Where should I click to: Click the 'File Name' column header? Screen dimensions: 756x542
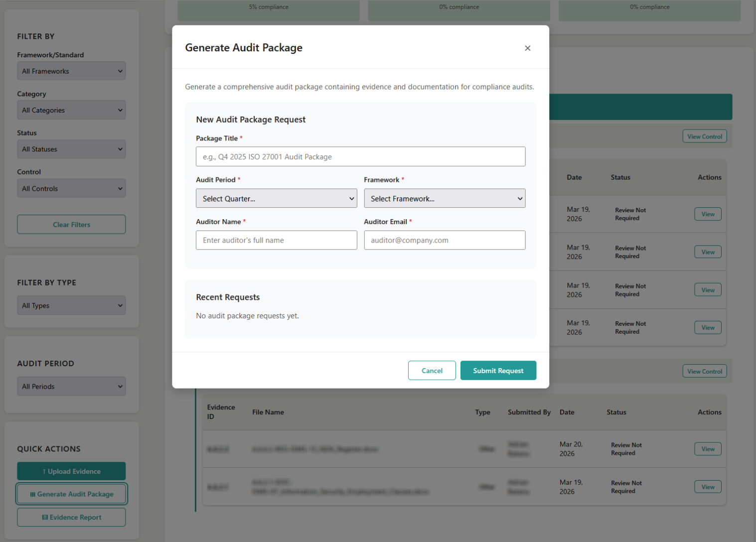tap(268, 412)
